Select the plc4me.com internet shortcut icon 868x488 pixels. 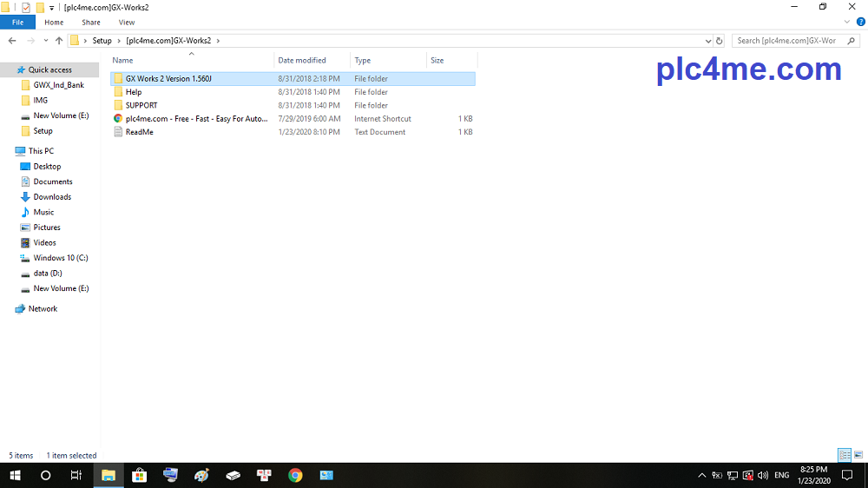pyautogui.click(x=118, y=119)
